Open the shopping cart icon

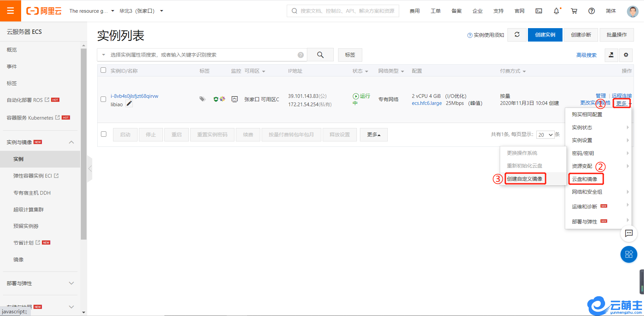pos(574,11)
